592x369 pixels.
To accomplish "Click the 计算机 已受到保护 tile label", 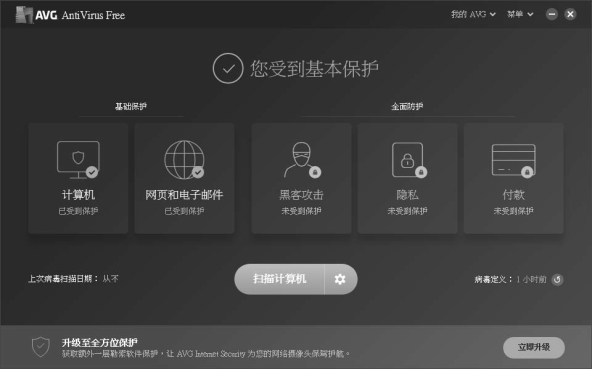I will (x=78, y=211).
